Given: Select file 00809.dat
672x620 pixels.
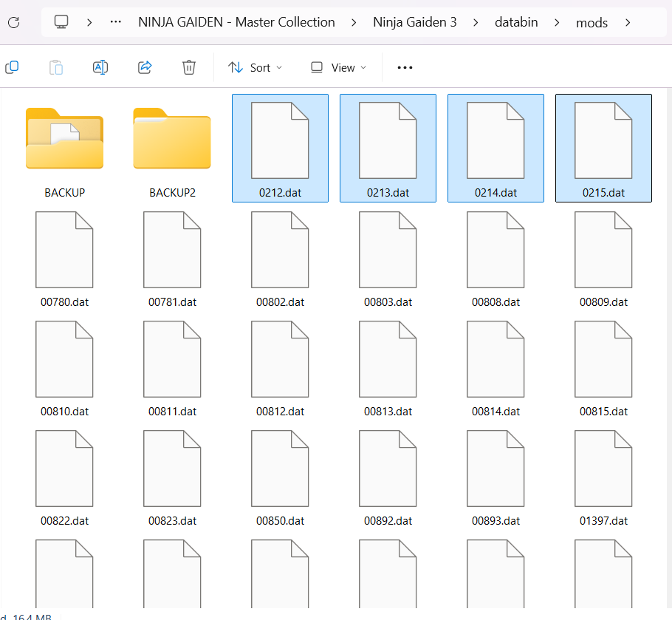Looking at the screenshot, I should tap(603, 259).
